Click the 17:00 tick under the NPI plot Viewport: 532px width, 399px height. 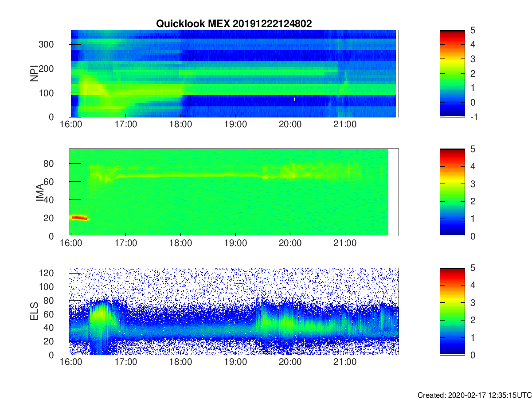pyautogui.click(x=126, y=125)
